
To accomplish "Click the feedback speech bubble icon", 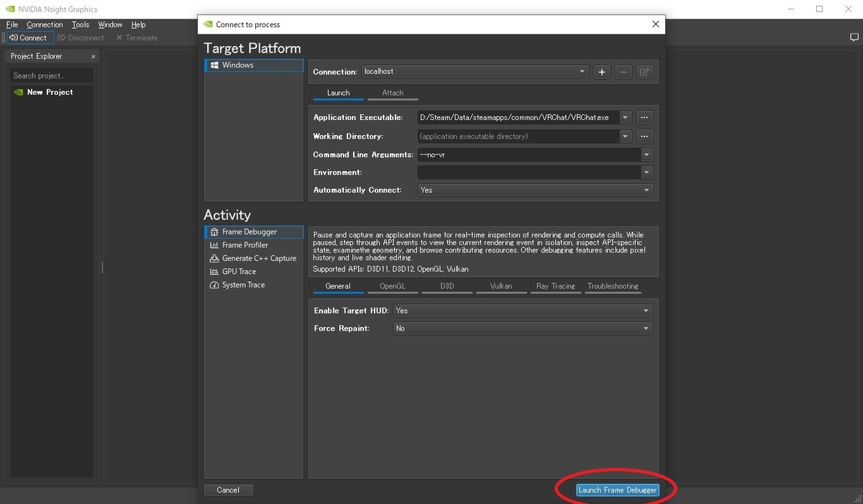I will 854,37.
